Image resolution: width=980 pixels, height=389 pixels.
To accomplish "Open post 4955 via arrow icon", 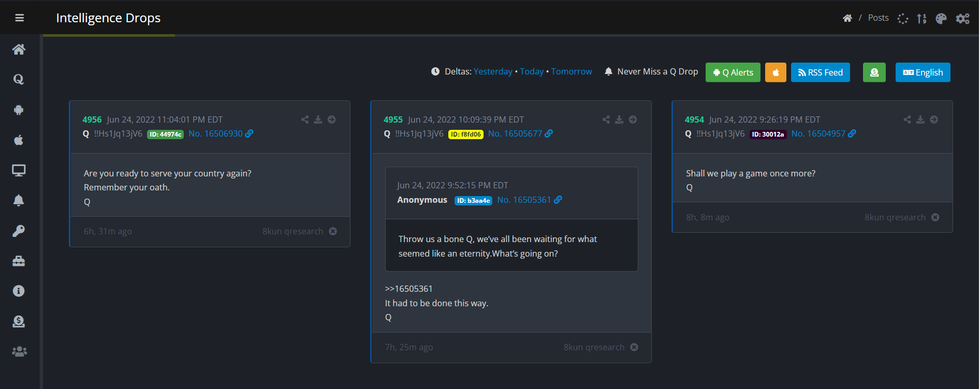I will pos(633,119).
